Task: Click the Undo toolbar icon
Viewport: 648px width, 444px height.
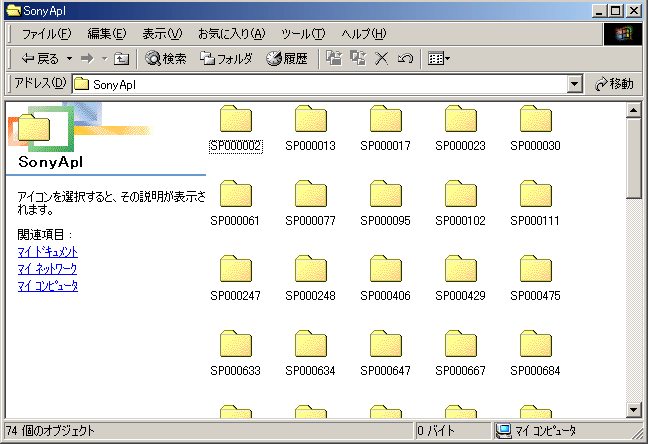Action: pos(405,58)
